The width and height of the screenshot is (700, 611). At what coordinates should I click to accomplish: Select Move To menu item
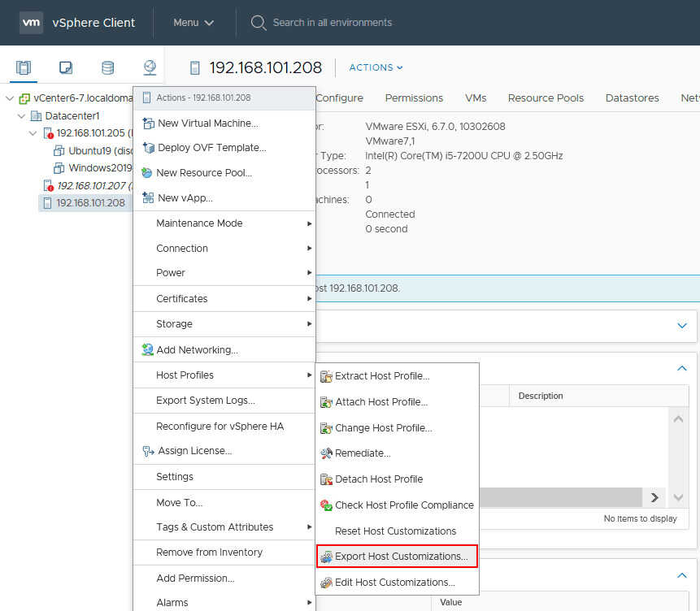[224, 503]
